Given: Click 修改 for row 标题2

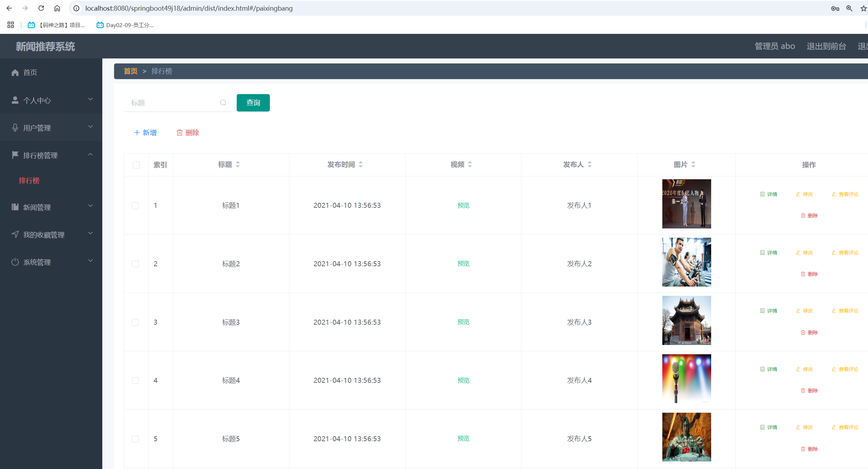Looking at the screenshot, I should pos(805,253).
